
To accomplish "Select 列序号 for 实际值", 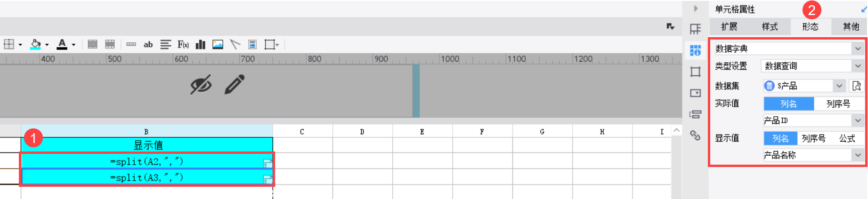I will click(838, 103).
